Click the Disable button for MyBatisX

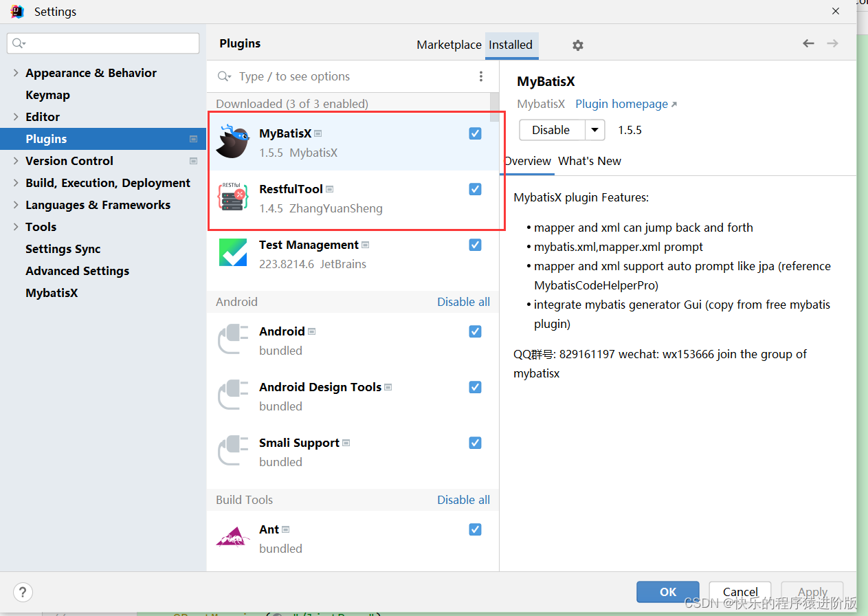pos(551,130)
